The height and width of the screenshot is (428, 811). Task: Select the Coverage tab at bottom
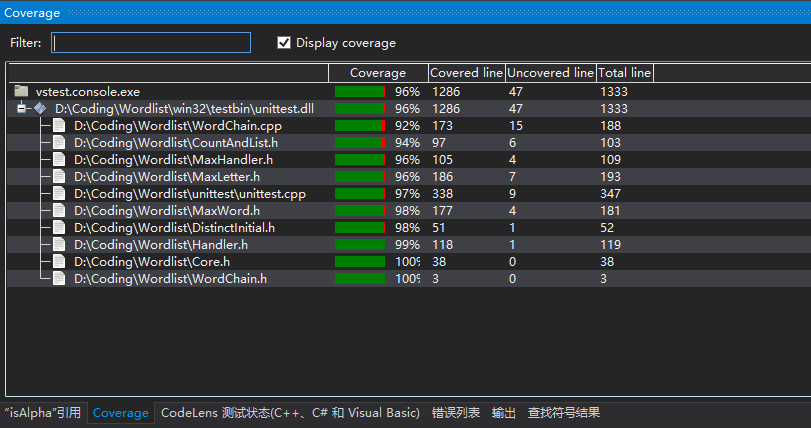pyautogui.click(x=121, y=413)
